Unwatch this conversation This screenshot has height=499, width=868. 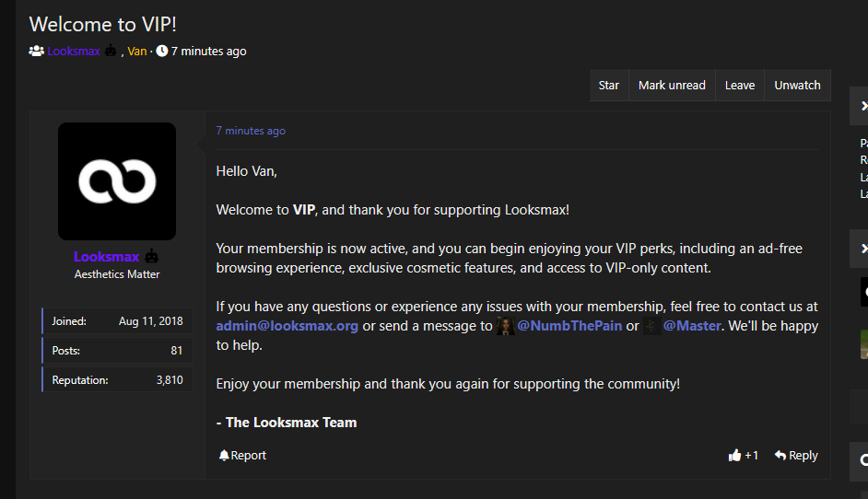797,86
